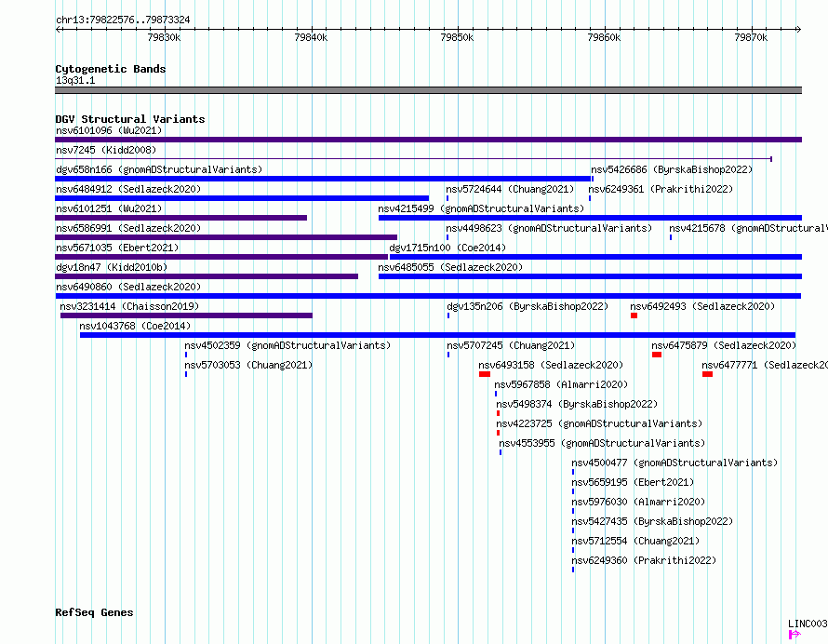Select nsv4502359 gnomAD variant label
Image resolution: width=828 pixels, height=644 pixels.
(x=287, y=345)
